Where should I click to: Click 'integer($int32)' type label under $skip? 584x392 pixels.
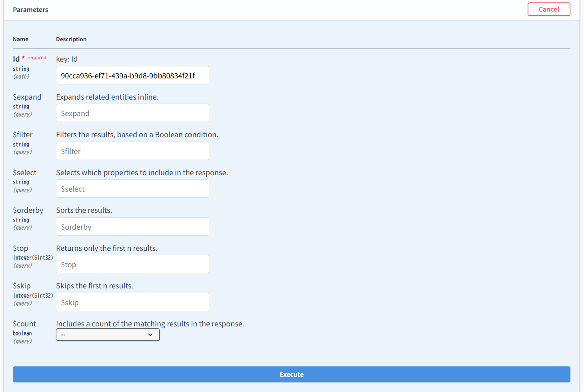[x=33, y=296]
